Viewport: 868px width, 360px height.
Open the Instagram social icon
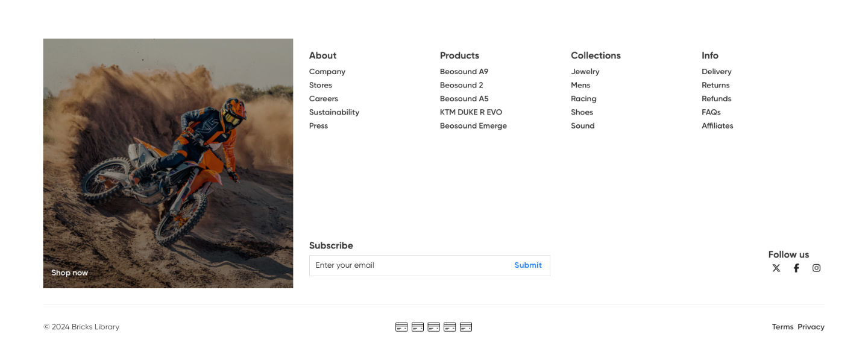tap(816, 268)
